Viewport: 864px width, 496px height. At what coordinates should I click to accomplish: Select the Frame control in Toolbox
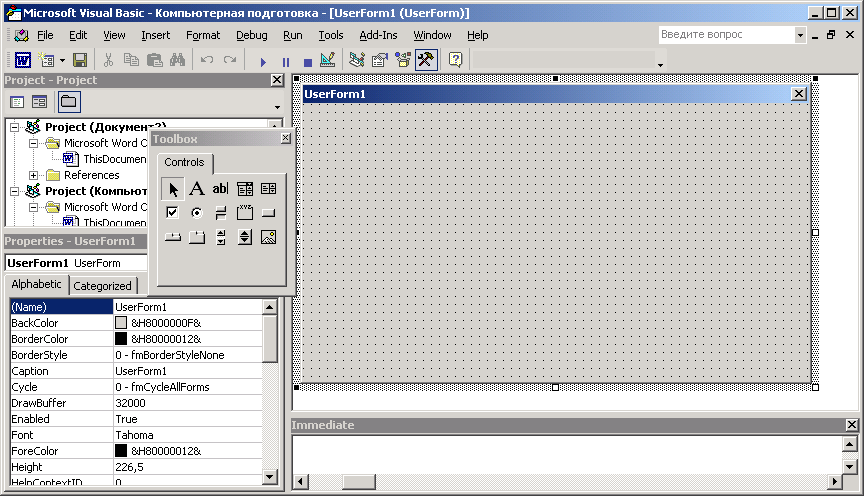pos(245,213)
